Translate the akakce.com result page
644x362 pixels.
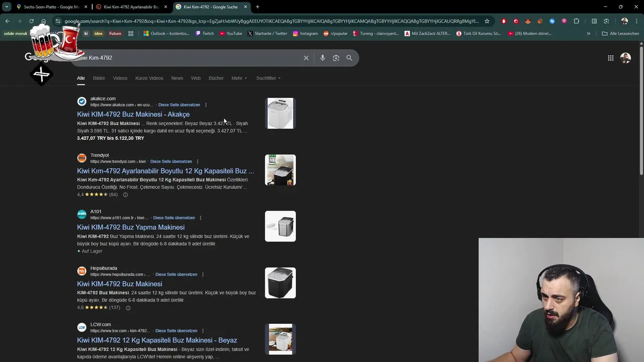click(179, 105)
